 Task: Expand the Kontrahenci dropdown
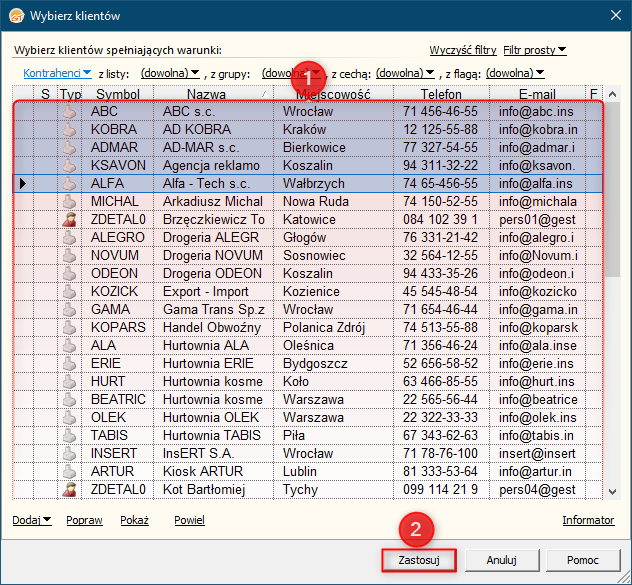coord(57,73)
